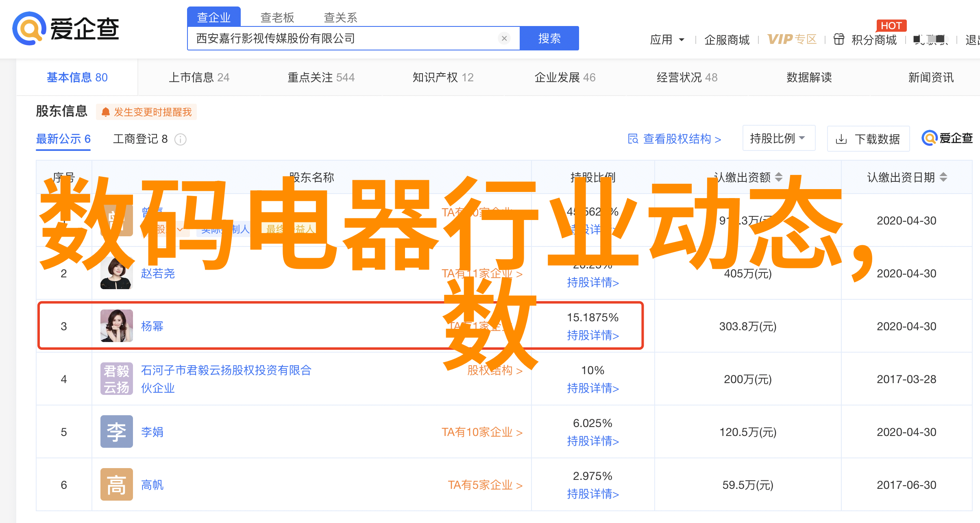Click the download icon in 下载数据
Screen dimensions: 980x523
[x=841, y=139]
